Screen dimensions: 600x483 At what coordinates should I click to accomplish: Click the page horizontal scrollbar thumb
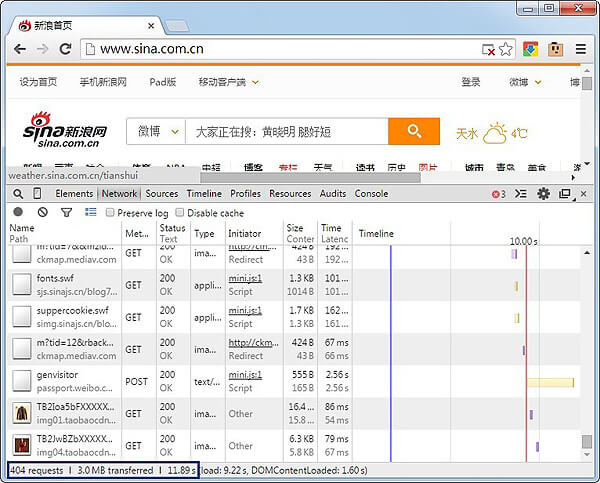(310, 178)
